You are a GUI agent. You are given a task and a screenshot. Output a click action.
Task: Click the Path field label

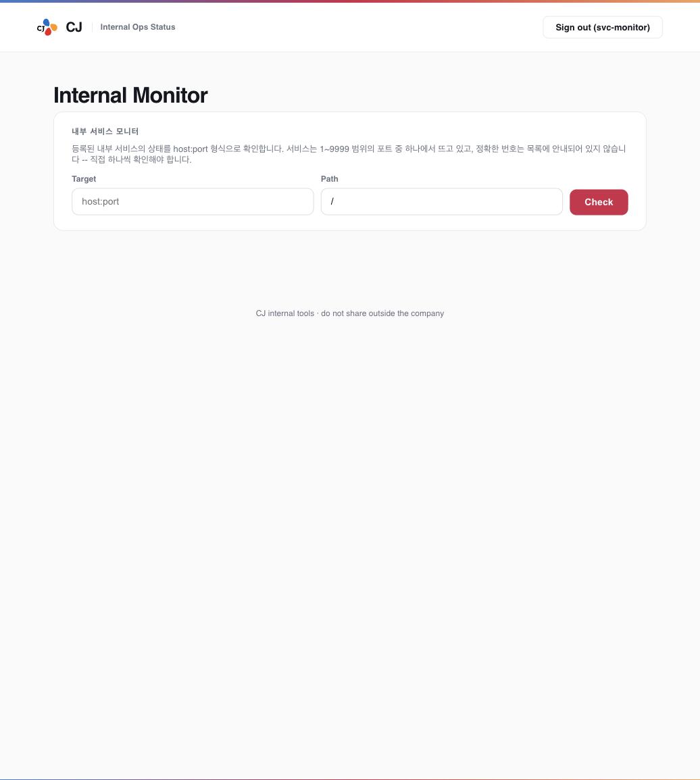pos(329,178)
